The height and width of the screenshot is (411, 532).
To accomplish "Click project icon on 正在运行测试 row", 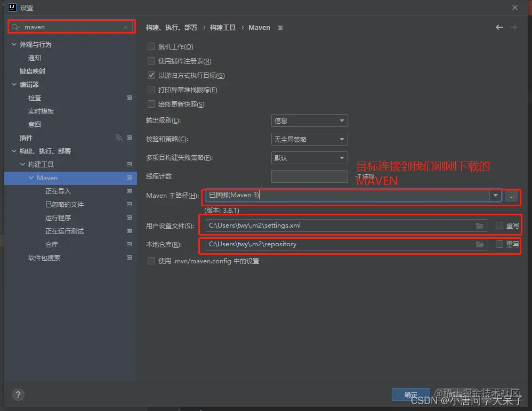I will click(129, 231).
